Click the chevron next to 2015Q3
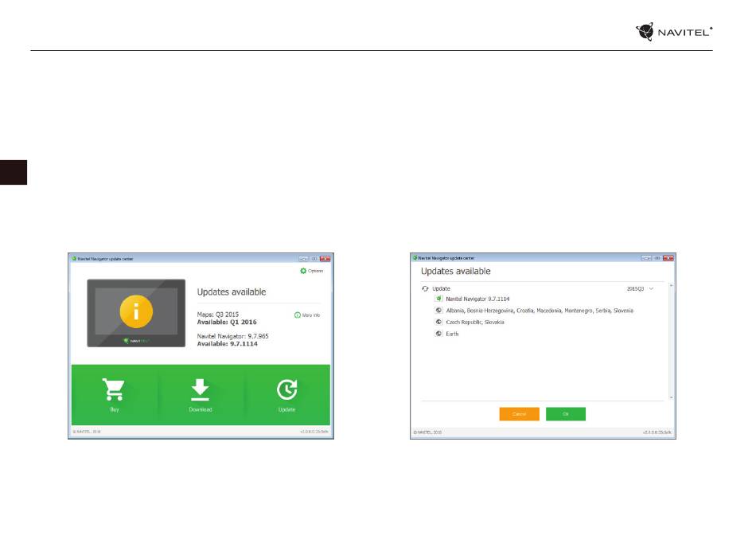 pyautogui.click(x=651, y=288)
